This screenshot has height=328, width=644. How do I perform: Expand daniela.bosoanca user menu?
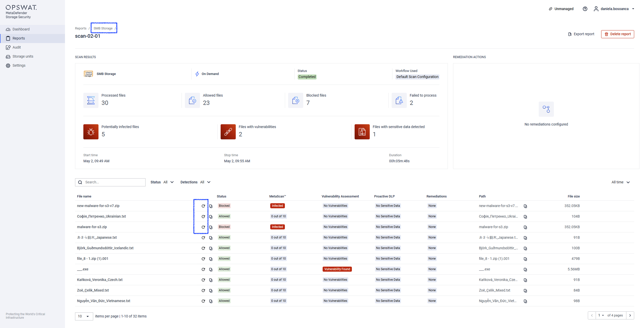pyautogui.click(x=614, y=9)
